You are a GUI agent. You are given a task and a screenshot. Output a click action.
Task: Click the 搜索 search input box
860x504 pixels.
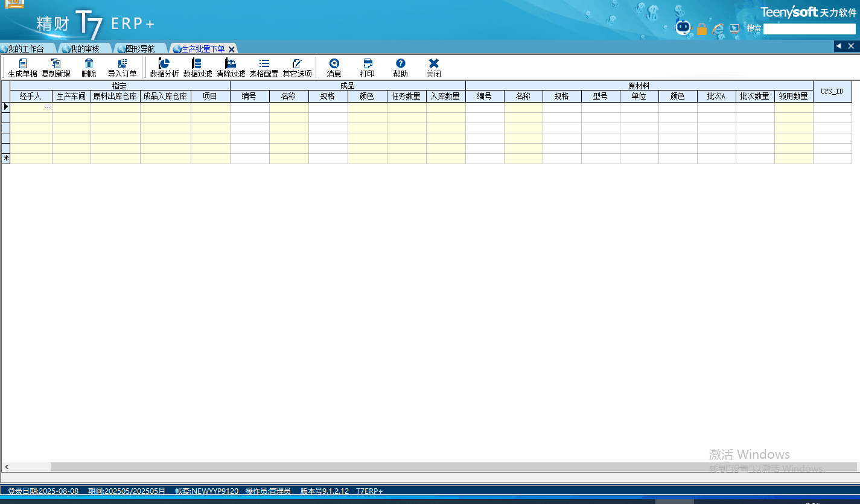(x=809, y=29)
